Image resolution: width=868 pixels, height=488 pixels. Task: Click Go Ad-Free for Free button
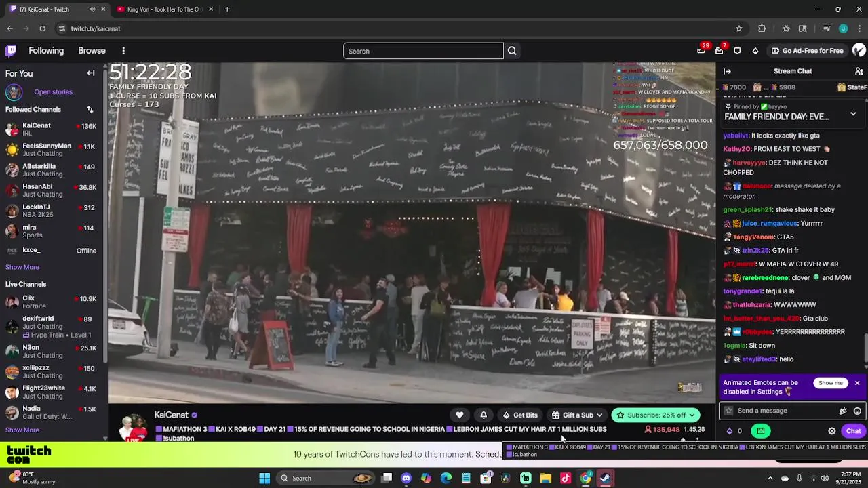point(807,51)
